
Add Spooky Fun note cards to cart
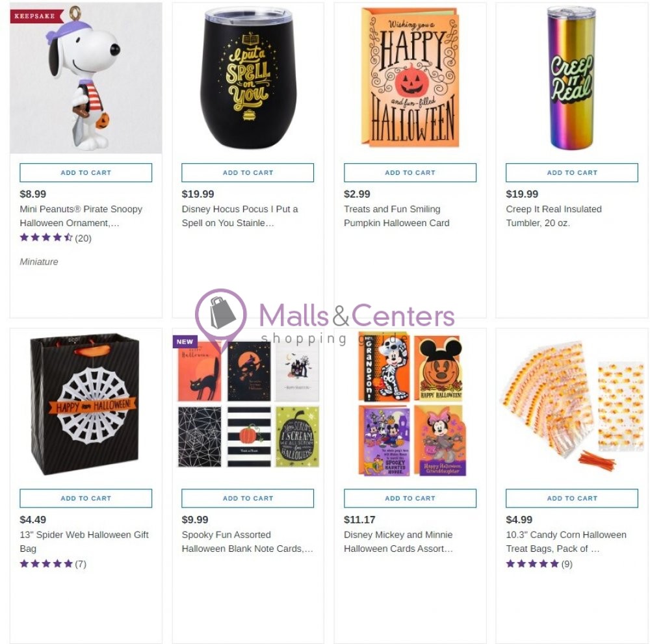248,498
